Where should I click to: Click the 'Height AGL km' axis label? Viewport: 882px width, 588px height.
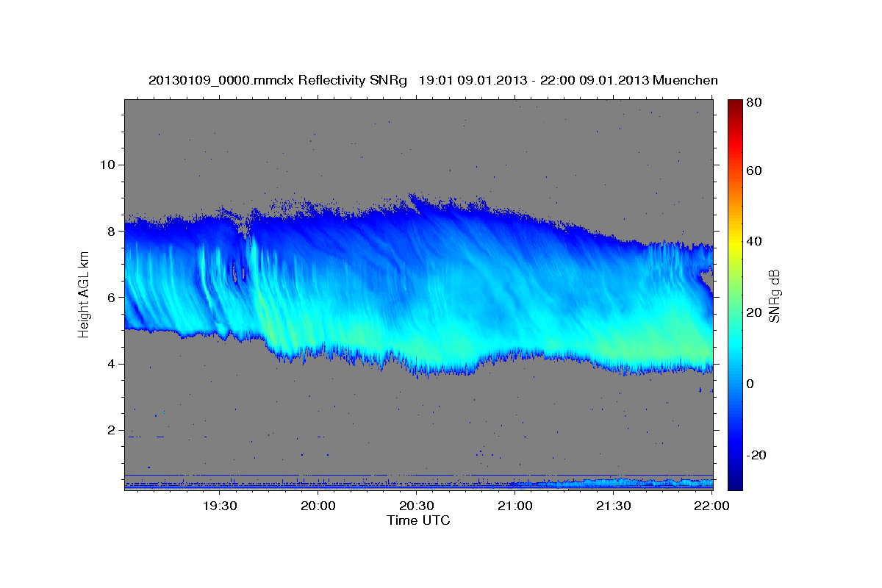[84, 296]
